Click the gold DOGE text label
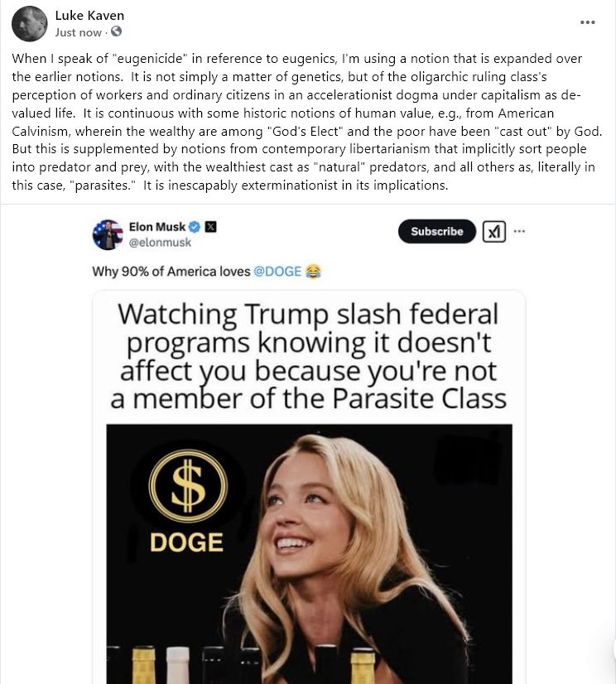Image resolution: width=616 pixels, height=684 pixels. pos(187,542)
